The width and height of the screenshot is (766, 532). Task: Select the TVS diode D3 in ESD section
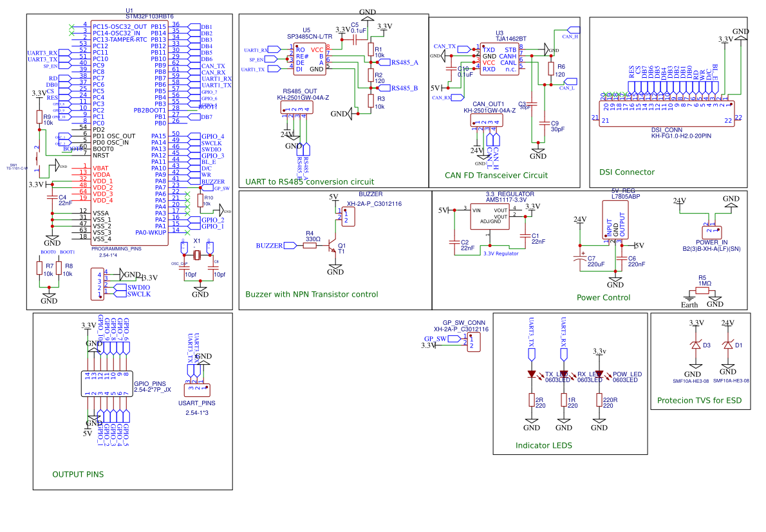[695, 346]
